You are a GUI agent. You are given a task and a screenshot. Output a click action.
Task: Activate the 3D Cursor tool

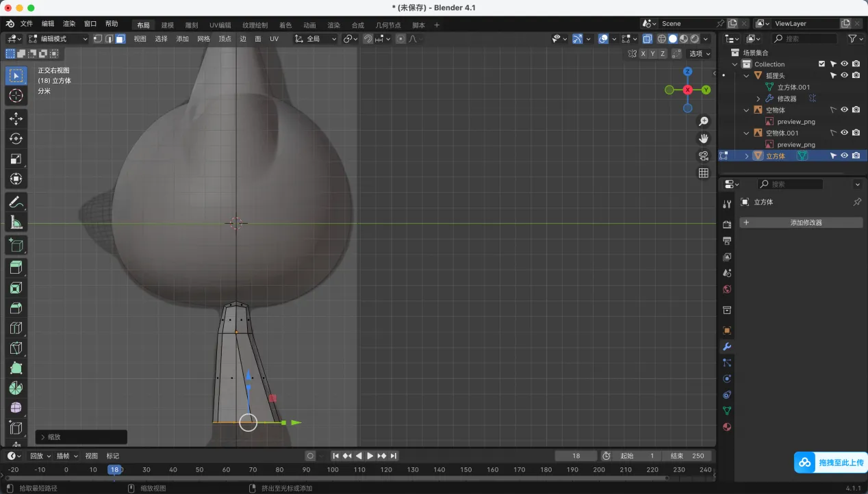(16, 96)
